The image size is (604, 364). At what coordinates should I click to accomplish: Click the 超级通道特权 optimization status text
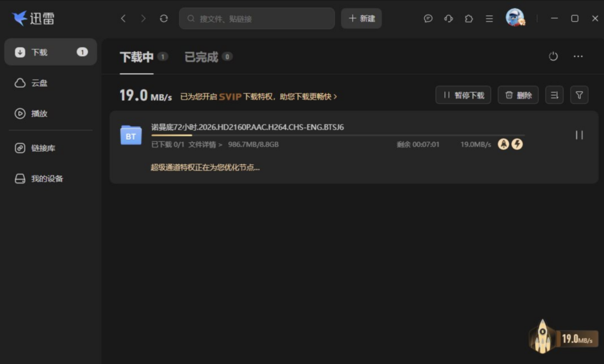(x=205, y=167)
